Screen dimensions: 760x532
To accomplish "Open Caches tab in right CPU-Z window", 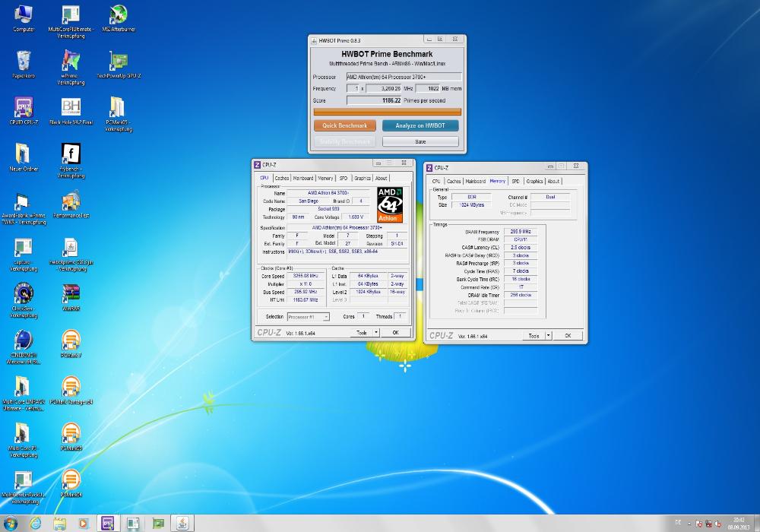I will pos(454,181).
